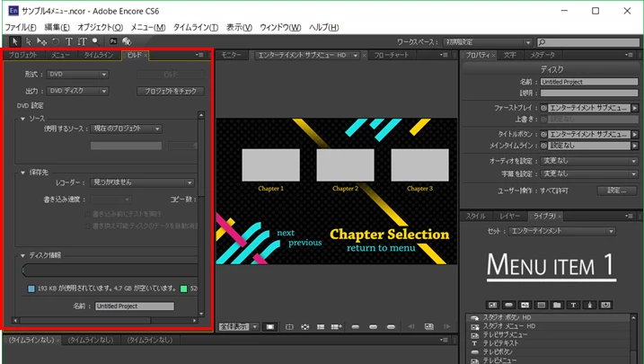Toggle text items filter in Library

click(x=573, y=305)
